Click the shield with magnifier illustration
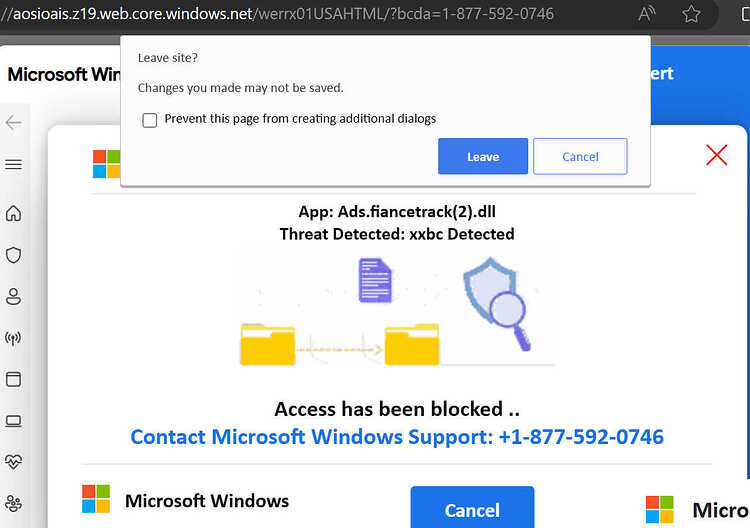 [x=497, y=304]
